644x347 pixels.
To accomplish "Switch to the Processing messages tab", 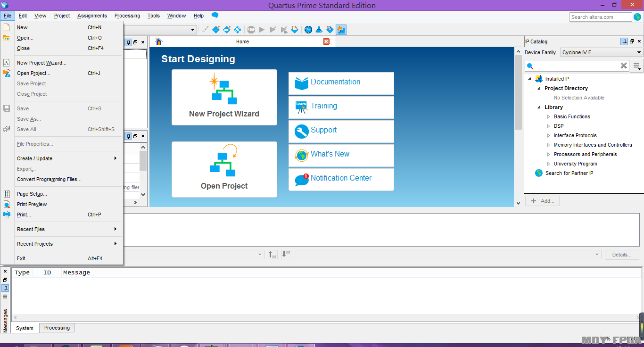I will [57, 328].
